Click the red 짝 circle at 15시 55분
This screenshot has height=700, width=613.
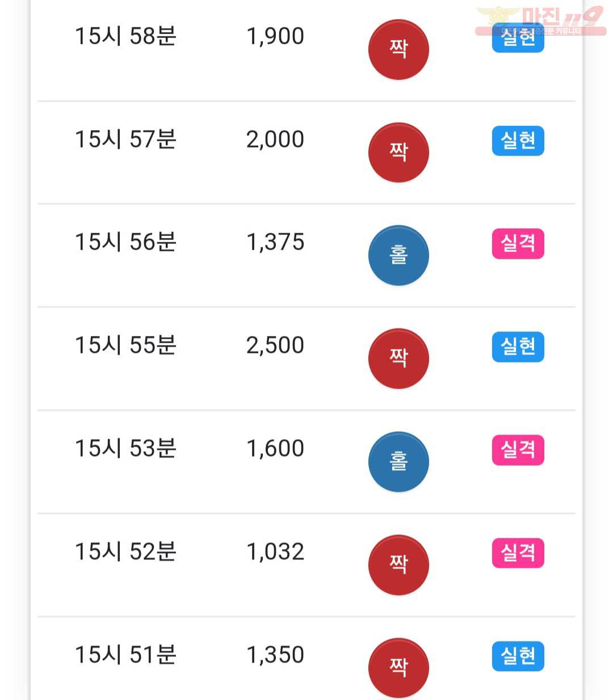pyautogui.click(x=398, y=359)
